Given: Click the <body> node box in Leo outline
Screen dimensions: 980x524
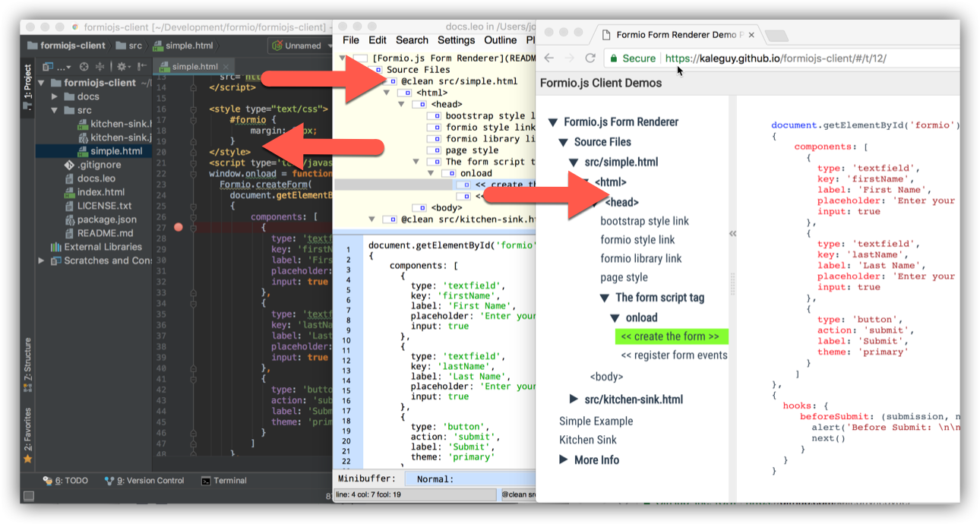Looking at the screenshot, I should (x=419, y=207).
